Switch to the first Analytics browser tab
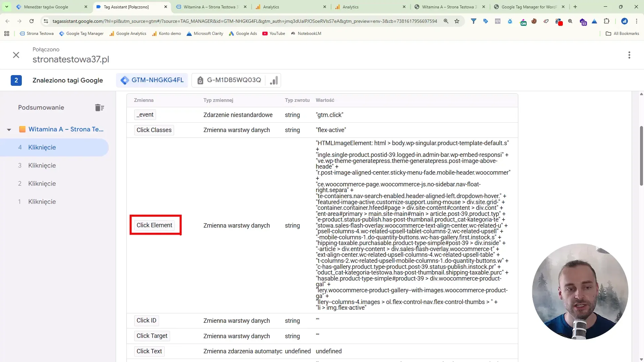The image size is (644, 362). click(x=291, y=7)
